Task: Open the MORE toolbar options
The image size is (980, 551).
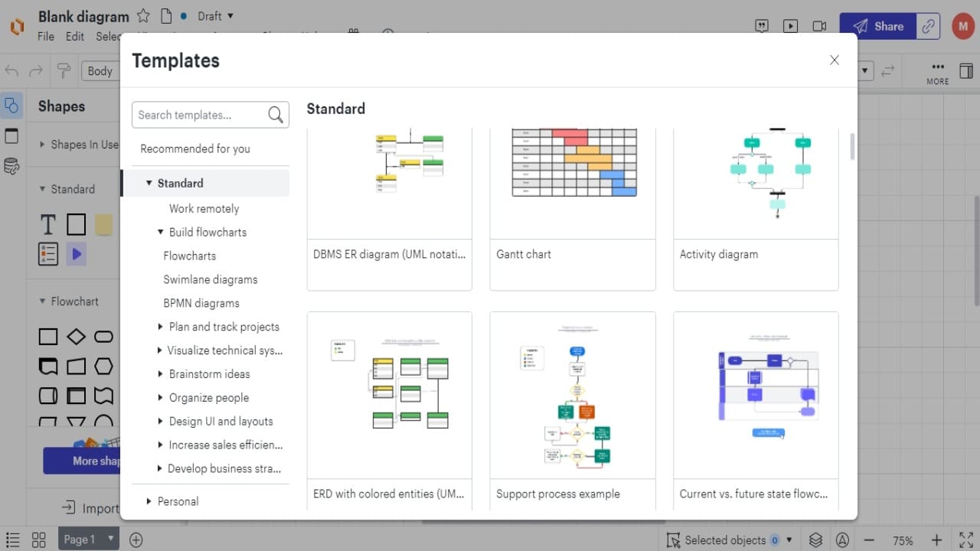Action: (937, 73)
